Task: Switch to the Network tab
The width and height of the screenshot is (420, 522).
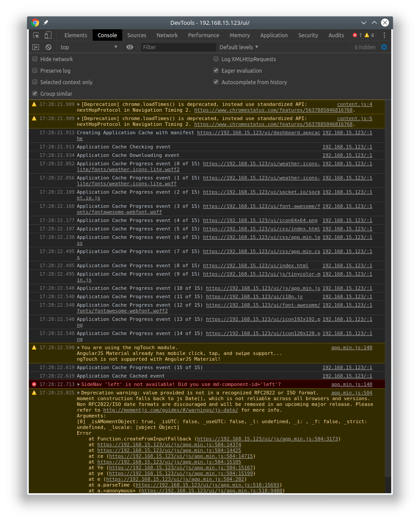Action: (167, 35)
